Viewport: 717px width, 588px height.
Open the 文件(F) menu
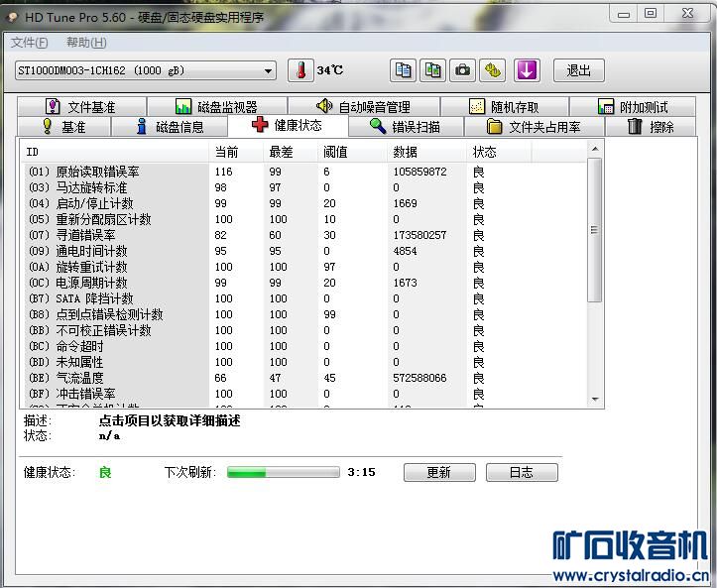tap(29, 43)
